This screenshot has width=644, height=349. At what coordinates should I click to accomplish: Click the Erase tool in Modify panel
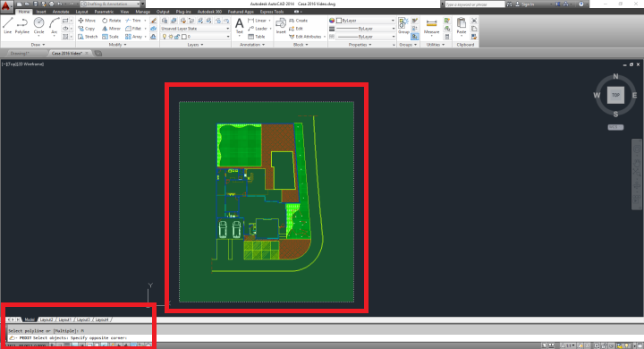pyautogui.click(x=153, y=21)
